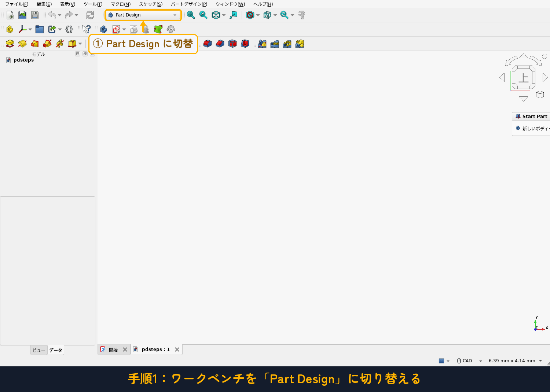550x392 pixels.
Task: Select the Fillet tool
Action: pos(208,44)
